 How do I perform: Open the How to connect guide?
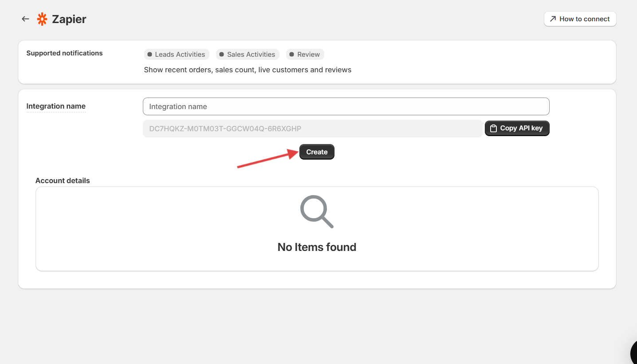coord(580,19)
